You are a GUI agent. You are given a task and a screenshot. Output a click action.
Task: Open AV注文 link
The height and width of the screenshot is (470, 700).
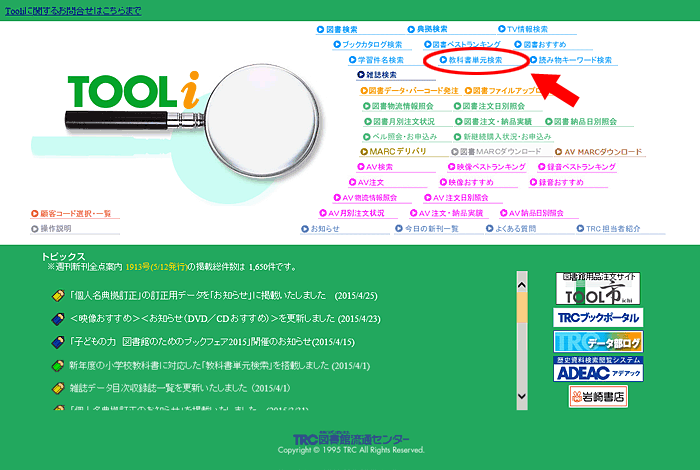tap(366, 182)
